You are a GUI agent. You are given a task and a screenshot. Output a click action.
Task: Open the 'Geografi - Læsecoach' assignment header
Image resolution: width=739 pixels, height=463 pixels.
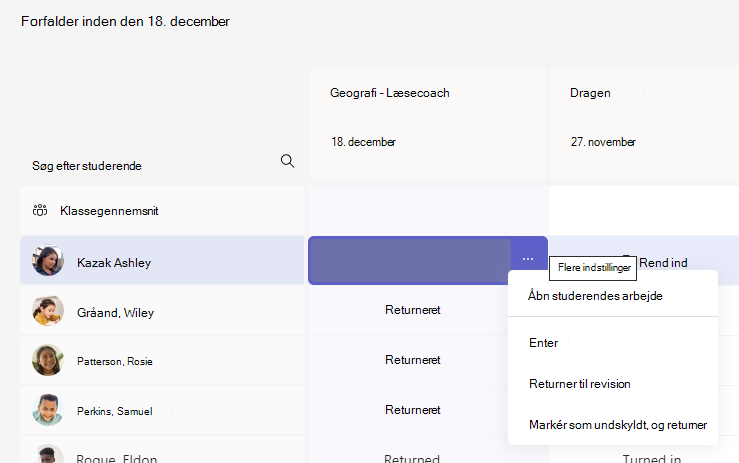pyautogui.click(x=428, y=124)
